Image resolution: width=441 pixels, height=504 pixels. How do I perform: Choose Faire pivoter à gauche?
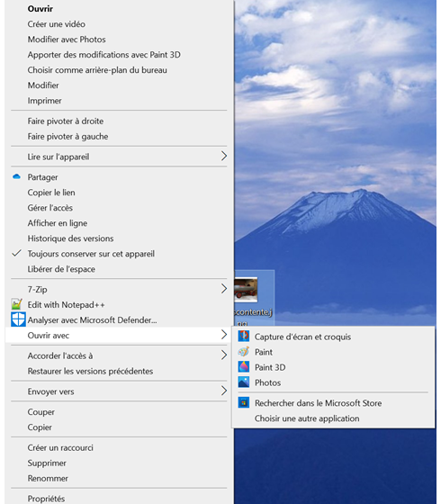(x=119, y=137)
